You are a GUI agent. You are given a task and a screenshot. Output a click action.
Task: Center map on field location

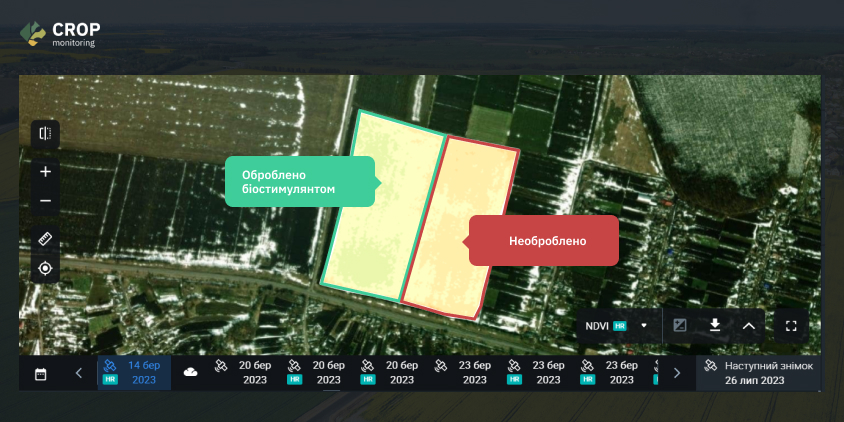[x=45, y=268]
